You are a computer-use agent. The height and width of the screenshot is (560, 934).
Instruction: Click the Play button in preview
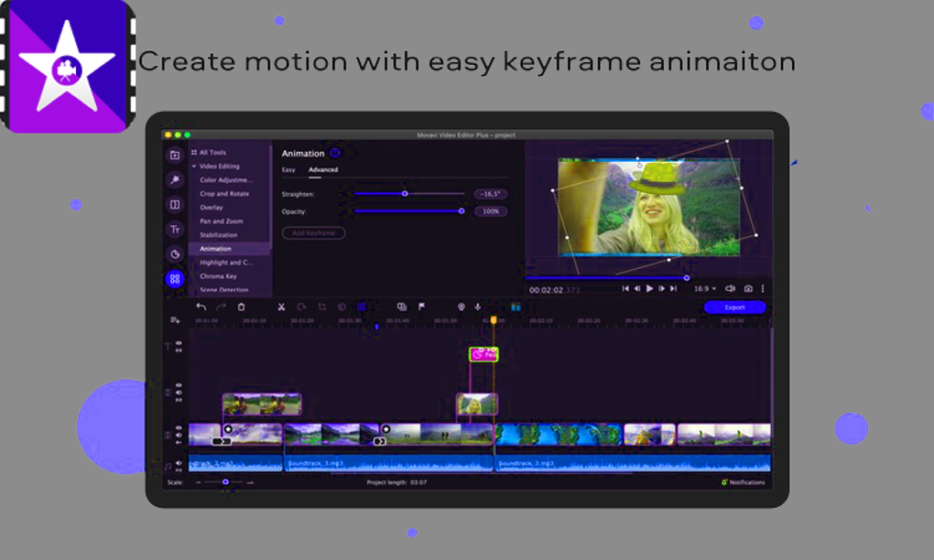coord(650,288)
